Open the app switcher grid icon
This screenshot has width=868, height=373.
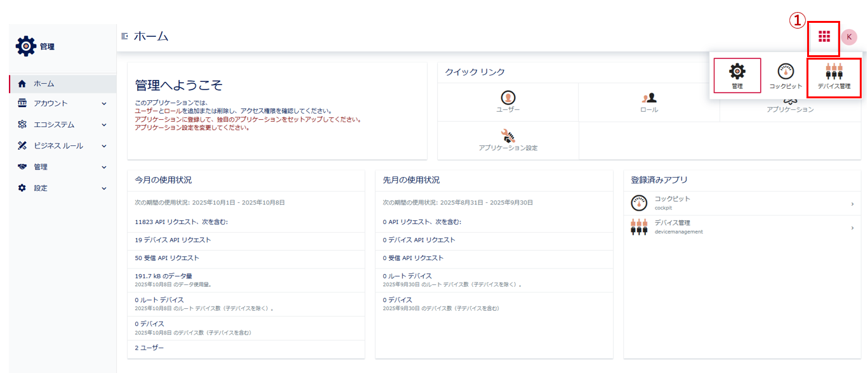(x=824, y=36)
